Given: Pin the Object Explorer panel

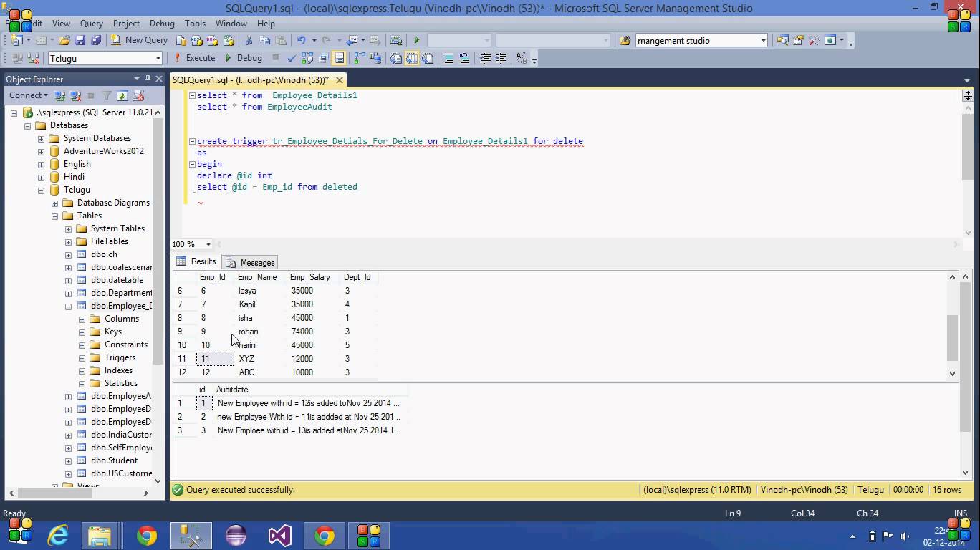Looking at the screenshot, I should (x=148, y=79).
